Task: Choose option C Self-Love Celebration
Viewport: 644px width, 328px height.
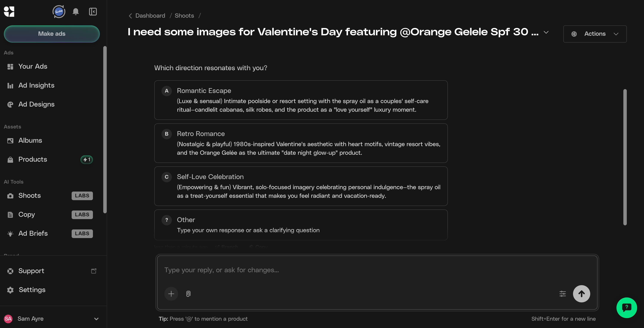Action: [x=301, y=186]
